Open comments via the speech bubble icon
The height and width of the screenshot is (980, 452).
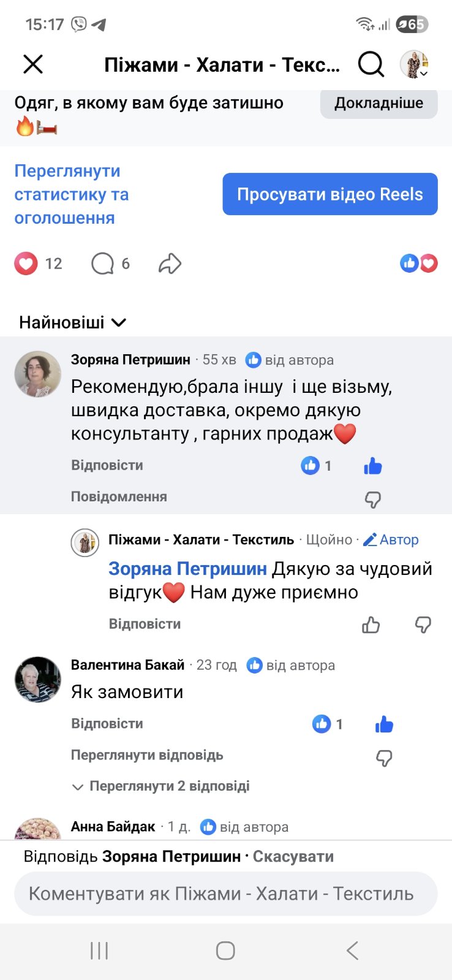102,264
